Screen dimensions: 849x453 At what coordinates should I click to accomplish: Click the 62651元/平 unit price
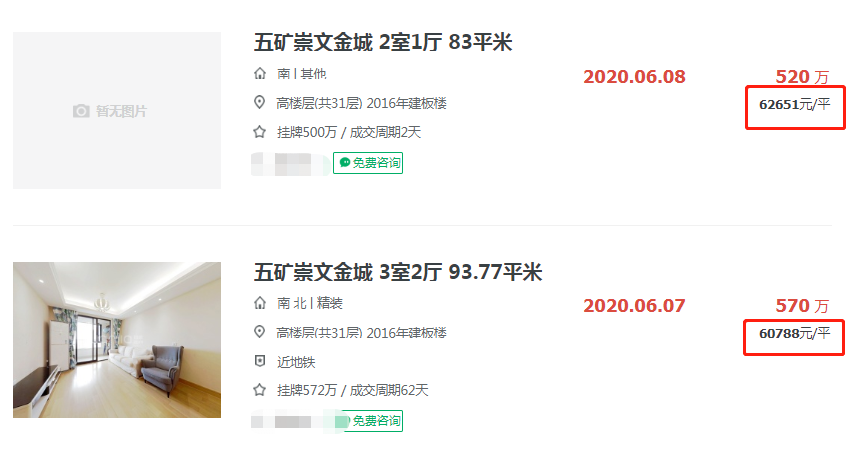click(794, 104)
